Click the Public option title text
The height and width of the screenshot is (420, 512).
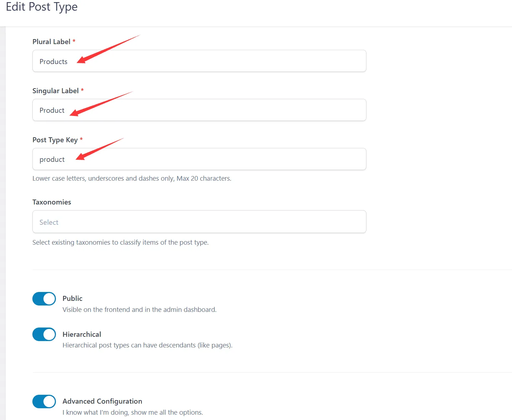pyautogui.click(x=72, y=298)
